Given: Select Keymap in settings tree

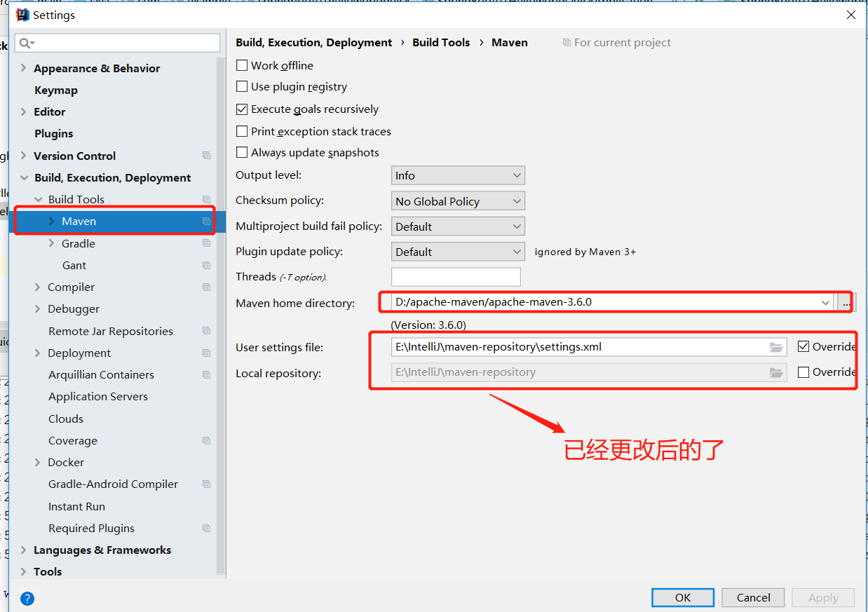Looking at the screenshot, I should click(x=56, y=90).
